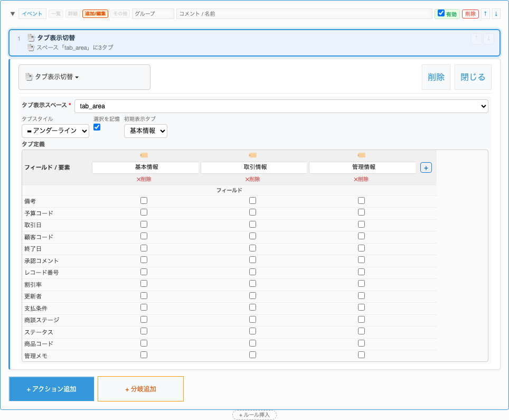
Task: Check 備考 under the 基本情報 column
Action: point(144,201)
